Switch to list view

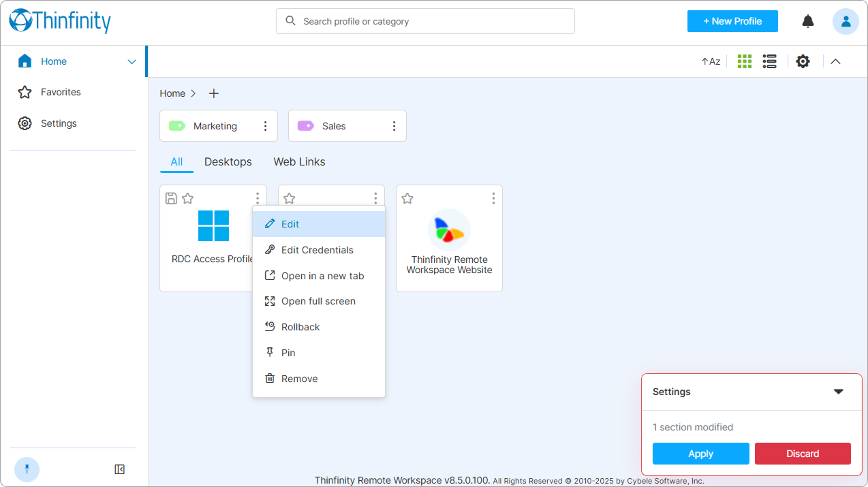(770, 61)
